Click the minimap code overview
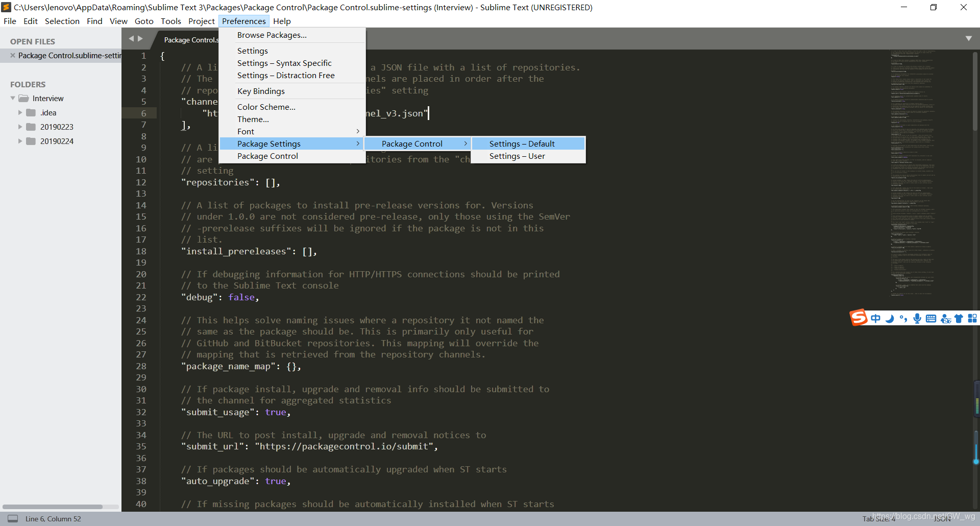 pyautogui.click(x=914, y=174)
